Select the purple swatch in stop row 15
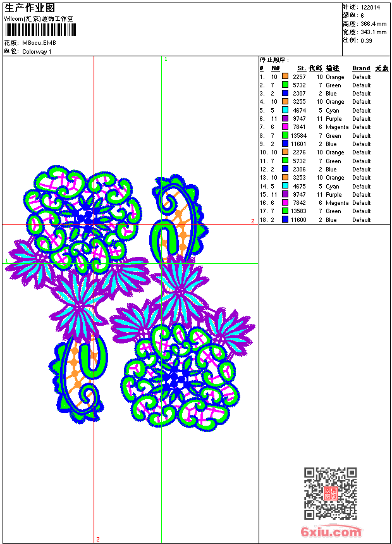 pos(285,194)
